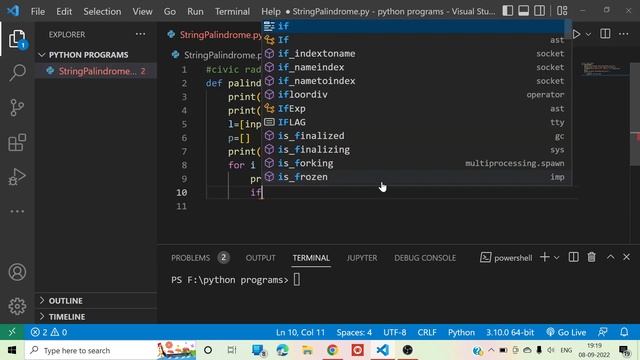Switch to OUTPUT panel tab
Viewport: 640px width, 360px height.
pyautogui.click(x=260, y=258)
